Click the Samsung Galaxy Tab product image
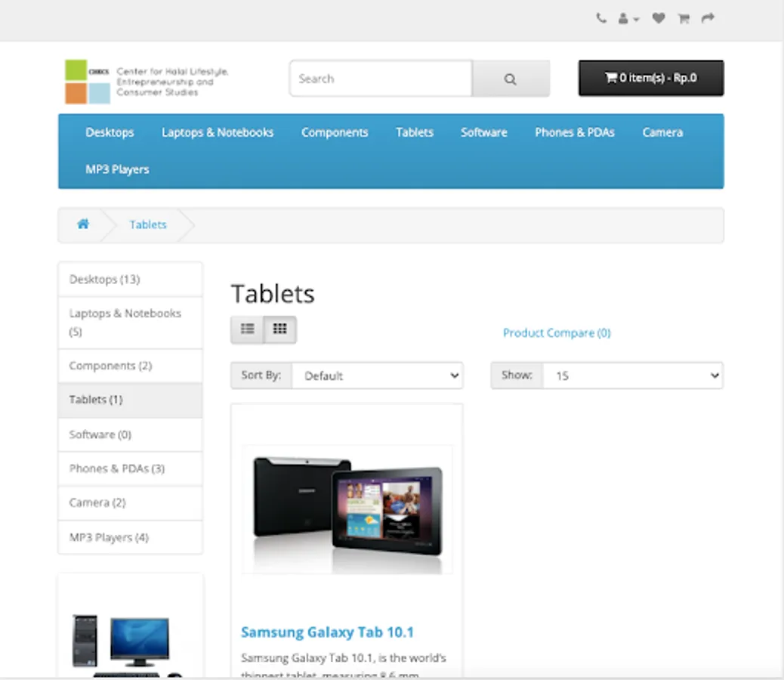Viewport: 784px width, 680px height. 347,509
